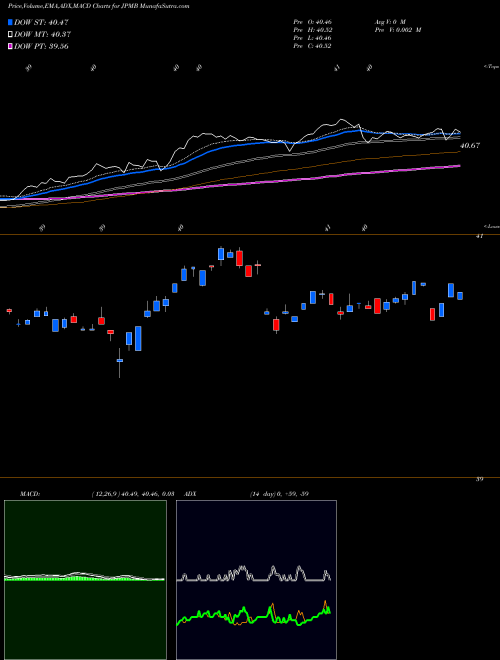The height and width of the screenshot is (660, 500).
Task: Open the dark blue ADX indicator chart panel
Action: pos(256,580)
